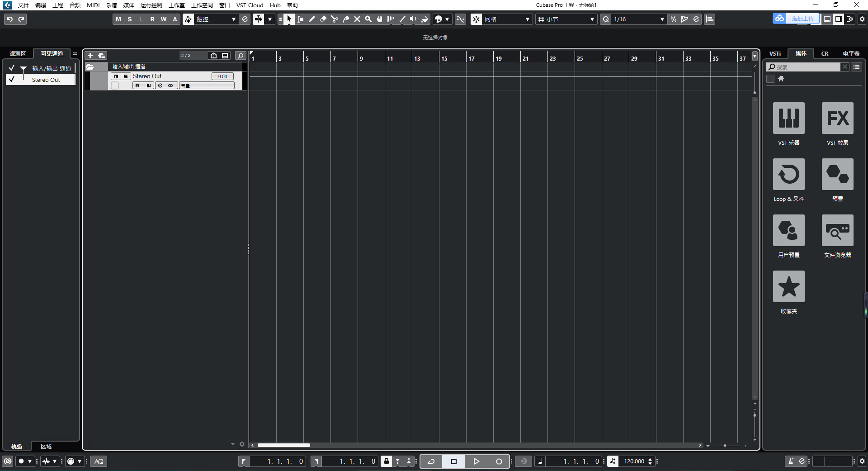Select the Play speaker tool
Image resolution: width=868 pixels, height=471 pixels.
(x=413, y=19)
